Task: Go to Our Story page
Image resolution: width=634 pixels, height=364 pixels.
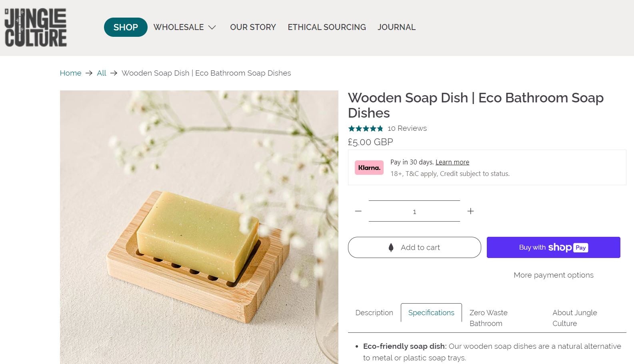Action: pyautogui.click(x=253, y=27)
